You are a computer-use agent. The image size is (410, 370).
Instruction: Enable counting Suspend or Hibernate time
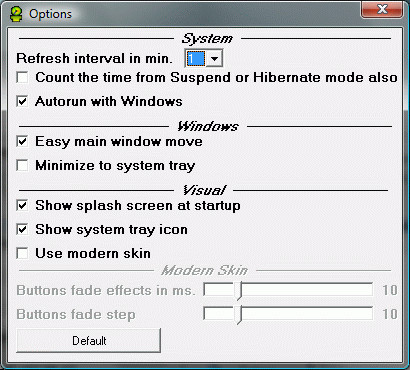tap(22, 78)
